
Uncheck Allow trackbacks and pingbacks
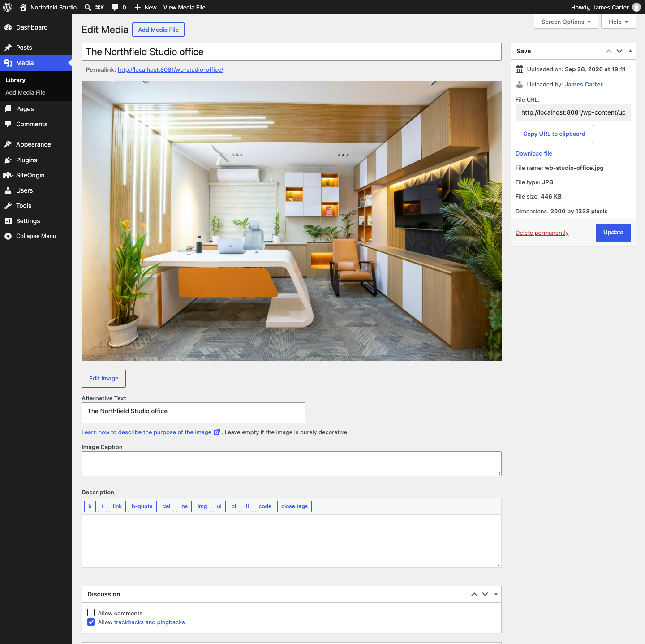click(x=91, y=622)
